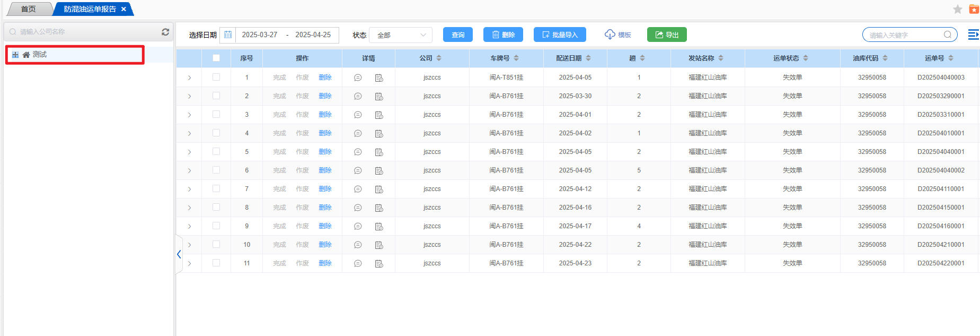Open the calendar date picker icon
Viewport: 980px width, 336px height.
(228, 35)
